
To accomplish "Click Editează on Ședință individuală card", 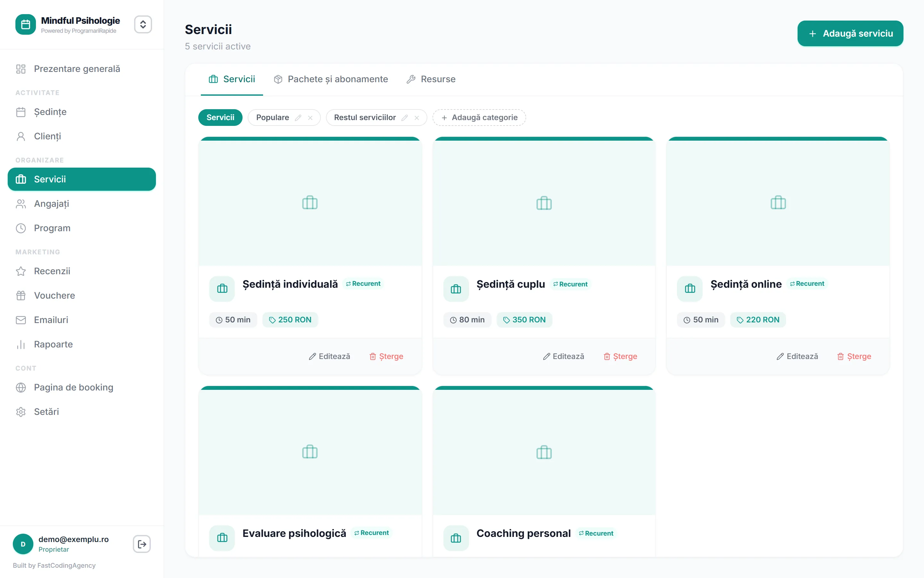I will [x=329, y=356].
